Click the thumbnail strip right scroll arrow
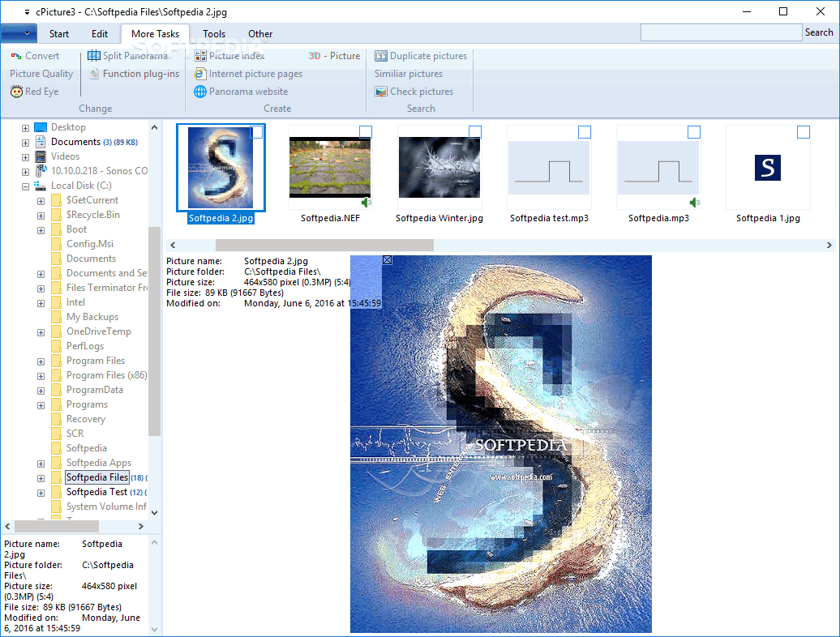This screenshot has height=637, width=840. pos(829,246)
